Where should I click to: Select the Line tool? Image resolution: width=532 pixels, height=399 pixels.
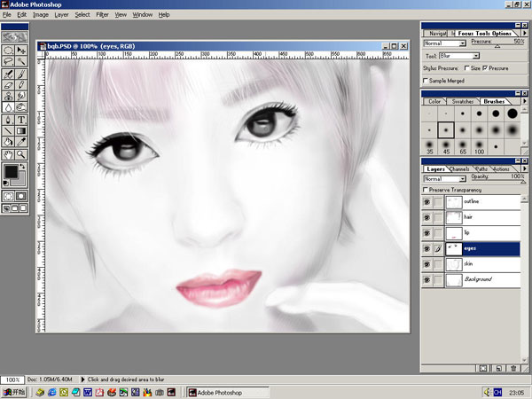coord(8,130)
